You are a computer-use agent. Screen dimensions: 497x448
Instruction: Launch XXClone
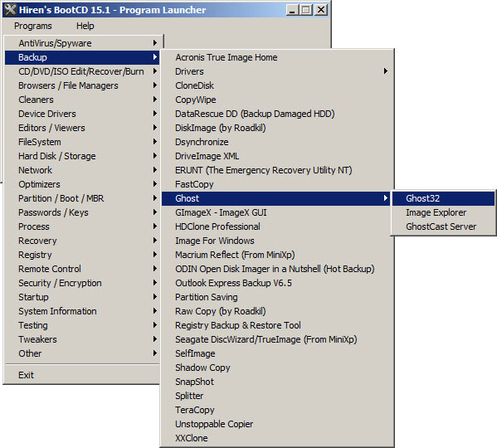pyautogui.click(x=276, y=438)
